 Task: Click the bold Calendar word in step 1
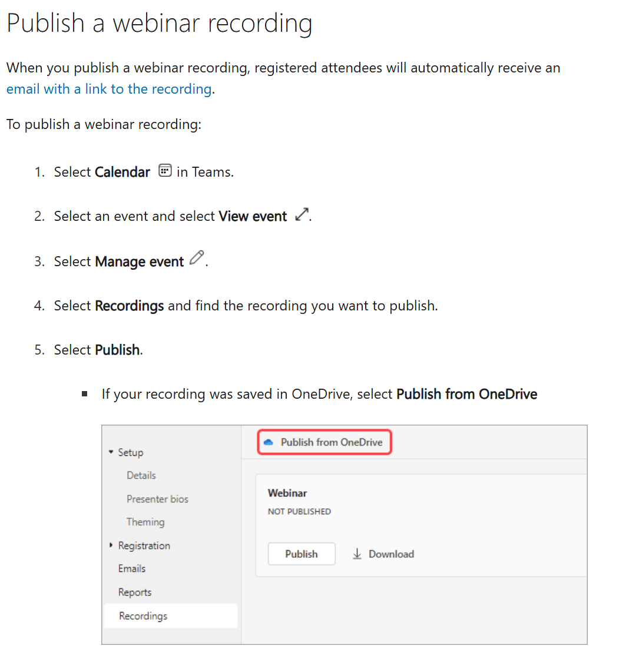tap(122, 173)
